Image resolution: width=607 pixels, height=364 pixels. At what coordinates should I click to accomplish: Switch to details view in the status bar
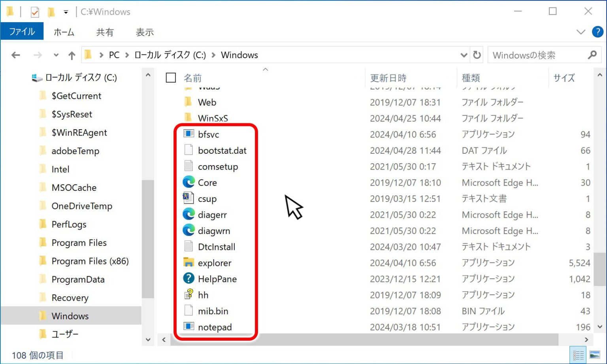[578, 355]
